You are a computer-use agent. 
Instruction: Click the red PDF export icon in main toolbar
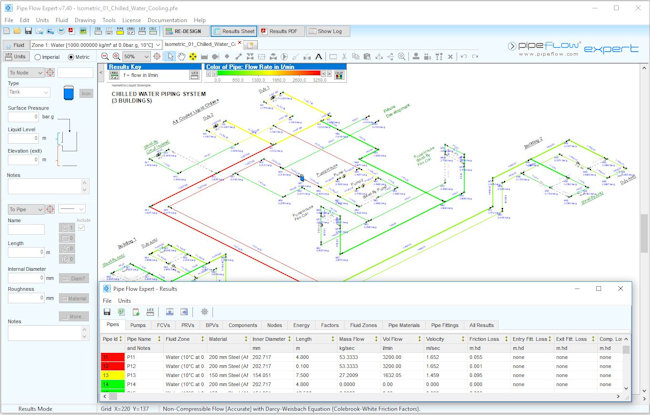(70, 31)
